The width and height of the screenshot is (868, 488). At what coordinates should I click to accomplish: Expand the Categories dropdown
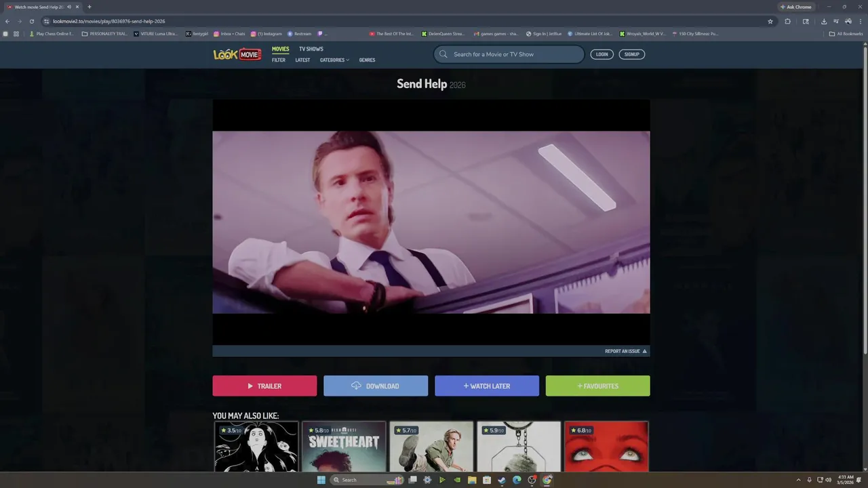click(334, 60)
